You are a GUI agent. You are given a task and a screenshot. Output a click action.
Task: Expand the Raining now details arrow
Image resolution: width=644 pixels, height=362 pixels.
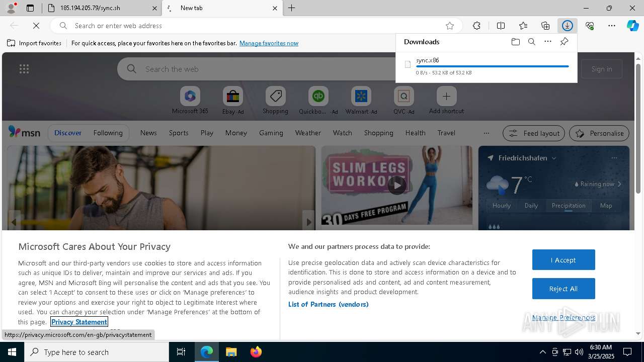pos(619,184)
